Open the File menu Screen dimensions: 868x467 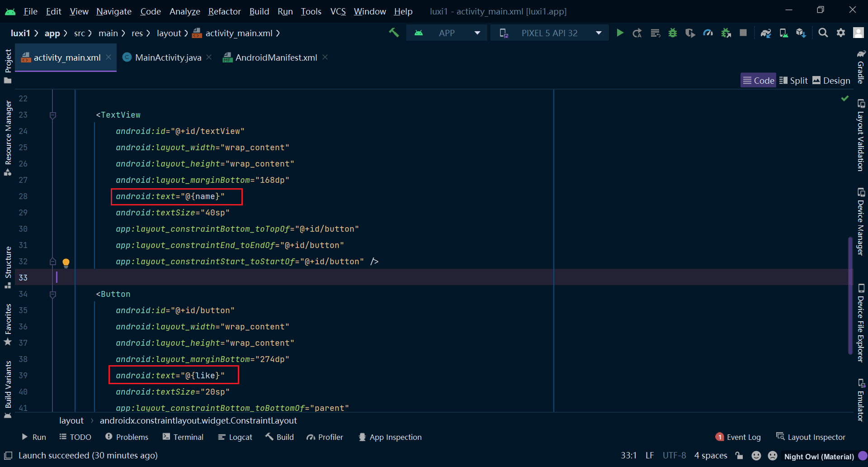click(30, 11)
